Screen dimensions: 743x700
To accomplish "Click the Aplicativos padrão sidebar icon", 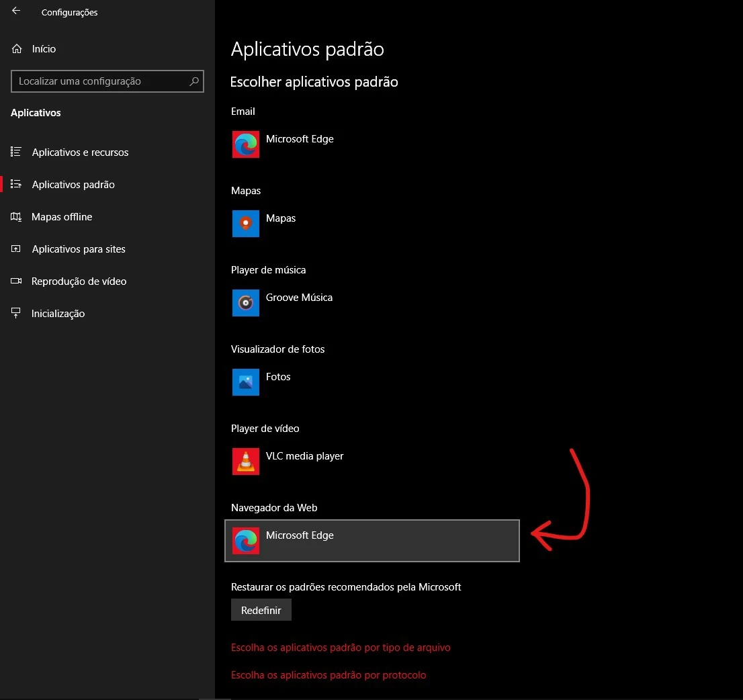I will (16, 184).
